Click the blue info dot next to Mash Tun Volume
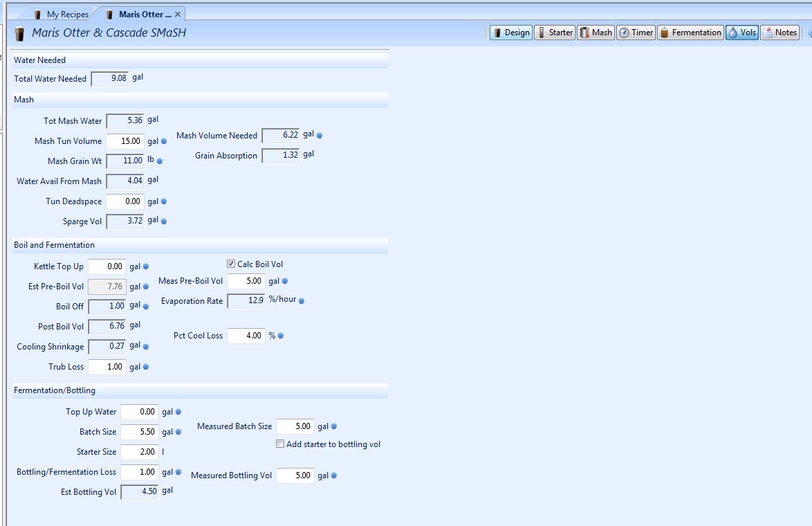Image resolution: width=812 pixels, height=526 pixels. click(164, 141)
